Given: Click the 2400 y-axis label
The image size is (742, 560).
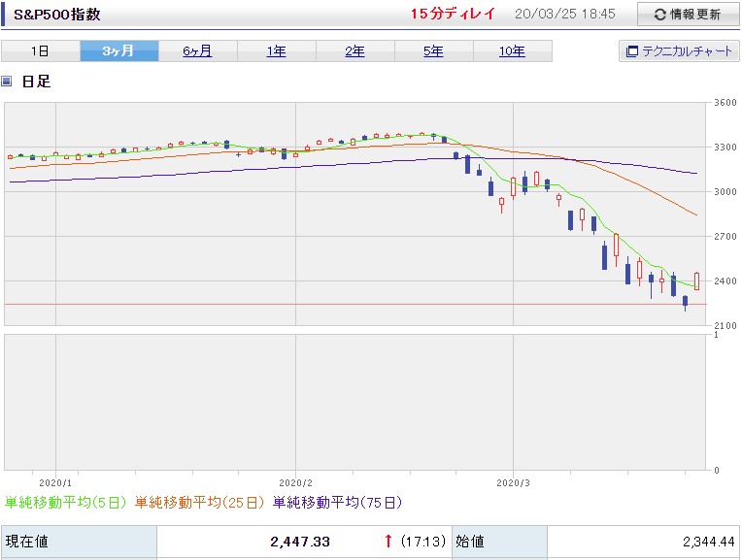Looking at the screenshot, I should pyautogui.click(x=725, y=280).
